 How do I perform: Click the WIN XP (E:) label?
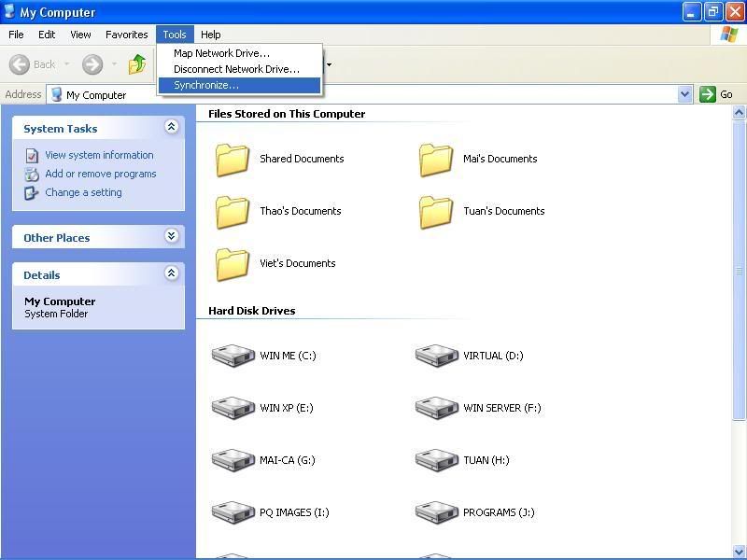(x=287, y=408)
